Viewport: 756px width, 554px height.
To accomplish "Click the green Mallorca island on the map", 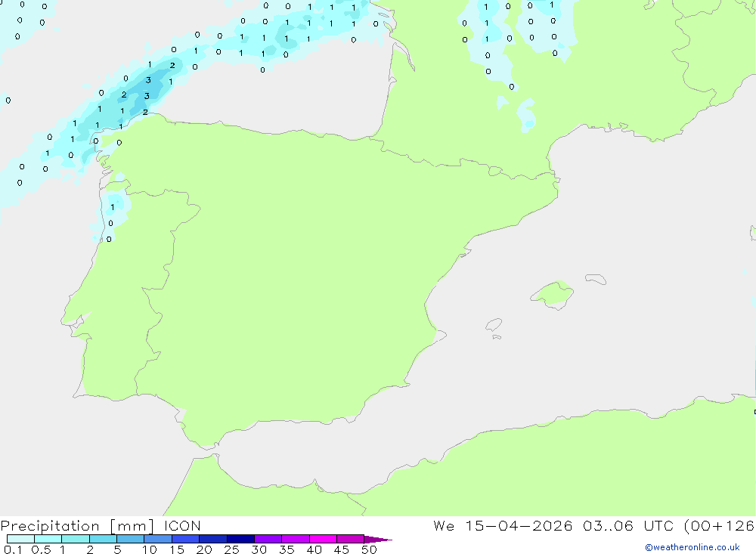I will coord(553,294).
